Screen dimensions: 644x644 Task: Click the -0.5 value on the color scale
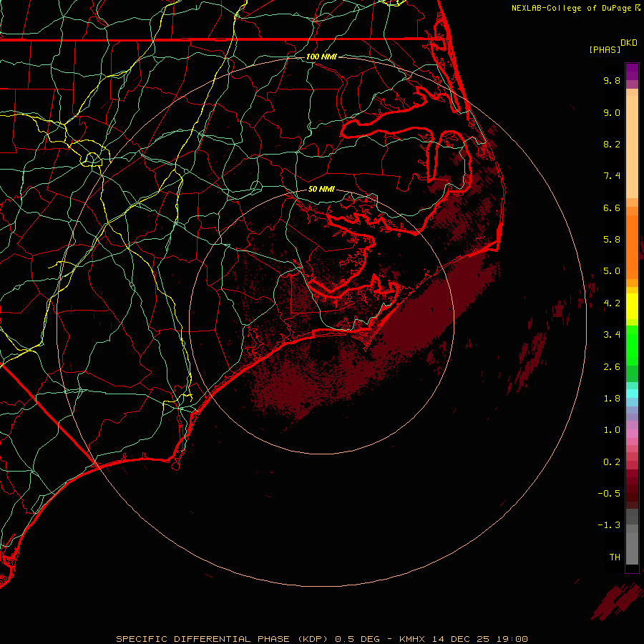coord(609,494)
